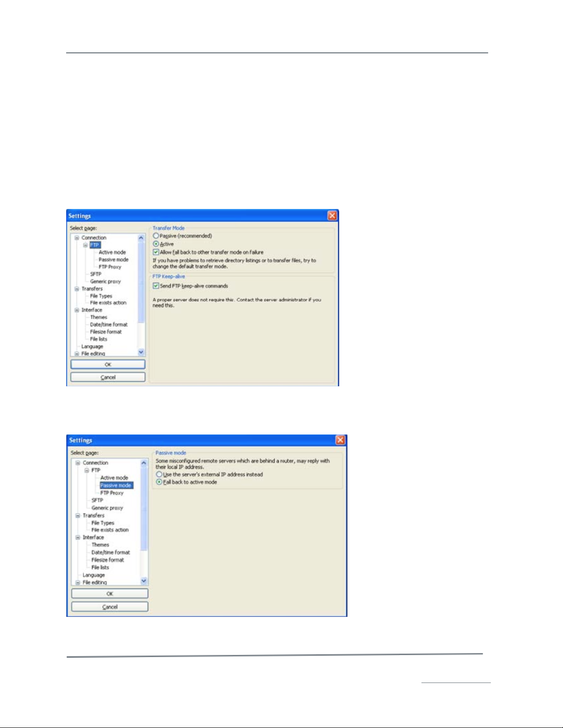Click OK in lower Settings dialog

click(x=110, y=593)
